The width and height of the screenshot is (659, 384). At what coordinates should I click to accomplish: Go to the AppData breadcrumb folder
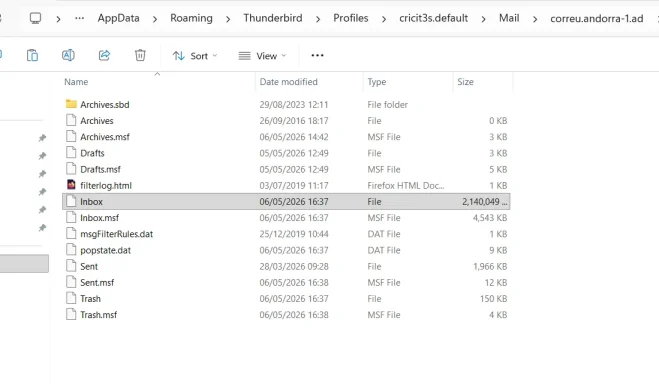coord(119,18)
